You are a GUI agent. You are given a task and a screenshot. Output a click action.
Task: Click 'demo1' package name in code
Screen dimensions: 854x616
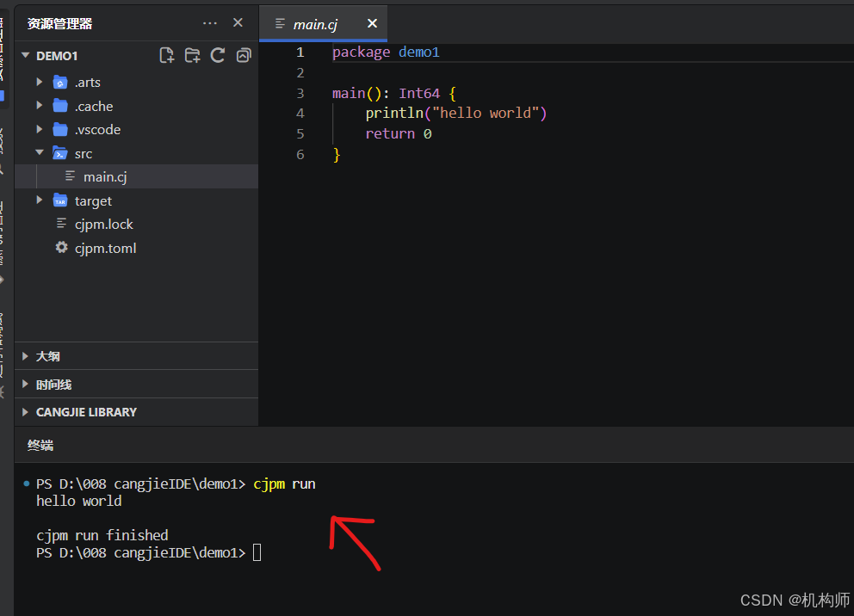pyautogui.click(x=419, y=52)
